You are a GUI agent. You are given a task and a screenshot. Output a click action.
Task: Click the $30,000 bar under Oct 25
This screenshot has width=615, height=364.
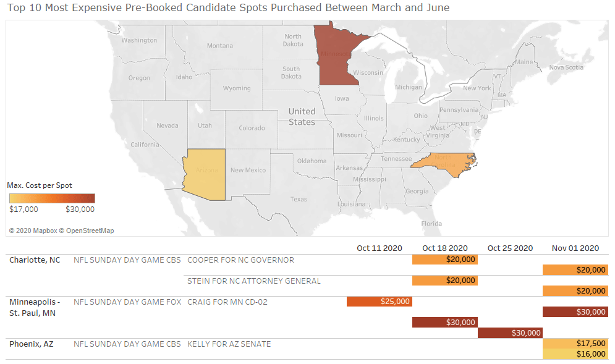[x=510, y=333]
